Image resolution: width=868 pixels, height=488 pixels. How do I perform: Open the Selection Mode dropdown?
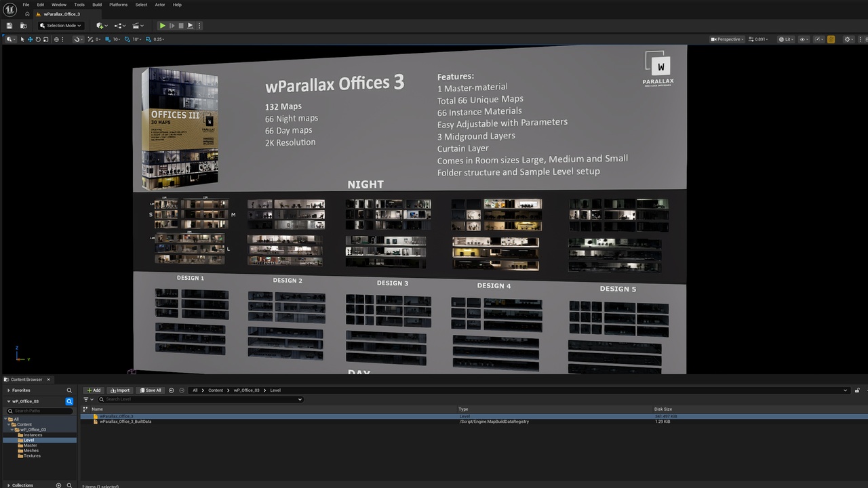click(x=60, y=26)
